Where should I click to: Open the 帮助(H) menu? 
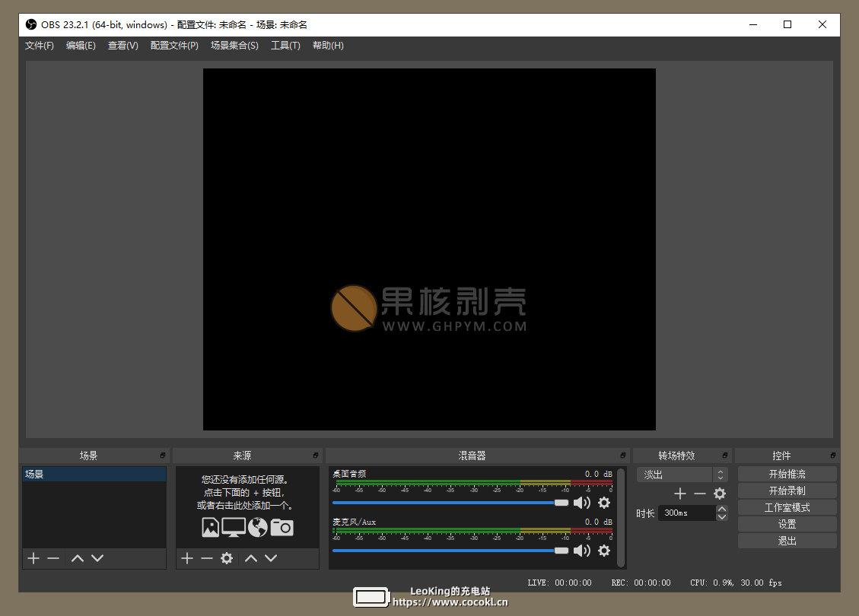328,46
